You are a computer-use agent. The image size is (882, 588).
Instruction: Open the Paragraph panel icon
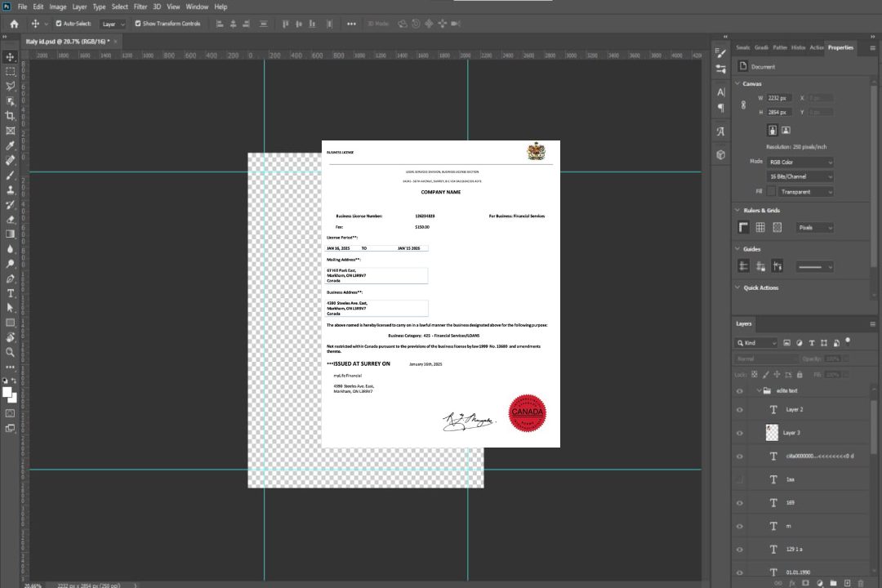[x=720, y=108]
